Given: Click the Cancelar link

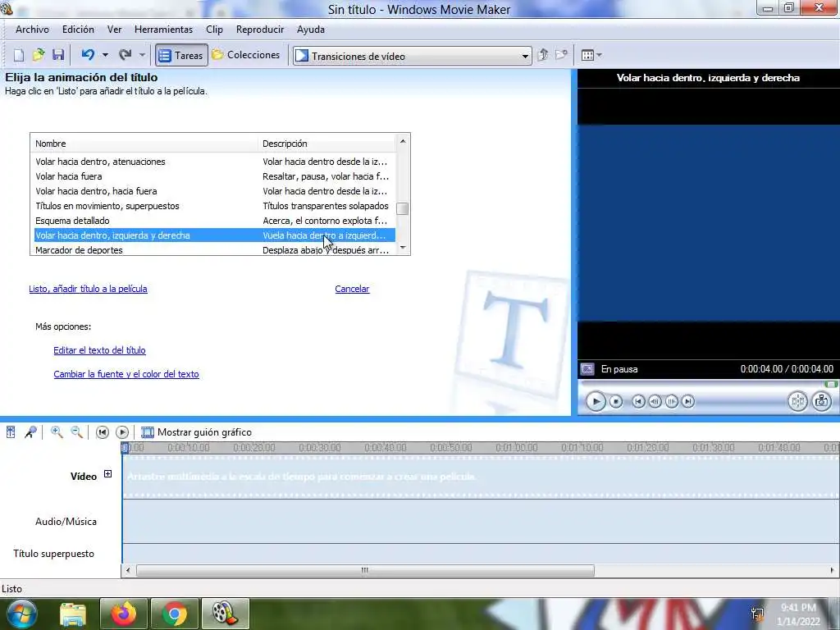Looking at the screenshot, I should [x=352, y=289].
